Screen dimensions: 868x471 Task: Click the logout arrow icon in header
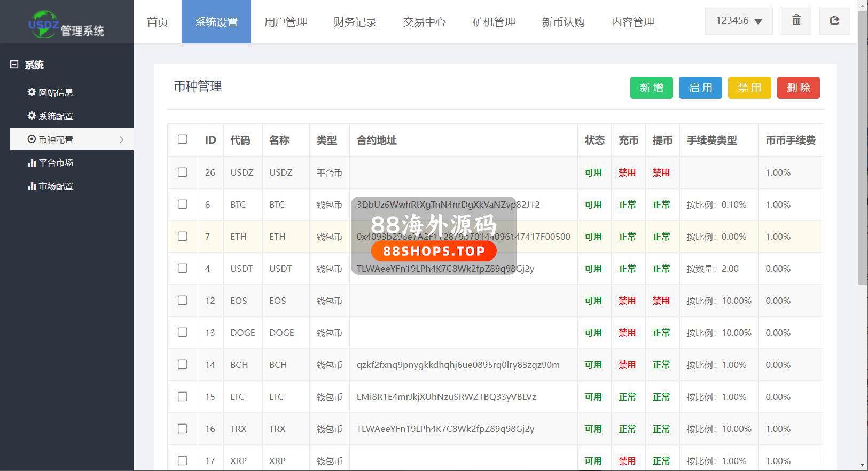point(834,21)
